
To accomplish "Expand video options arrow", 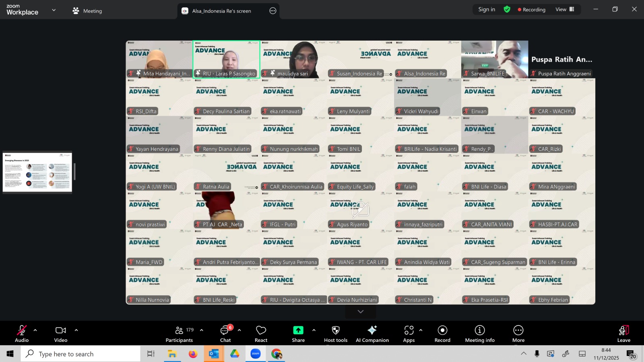I will click(x=76, y=330).
